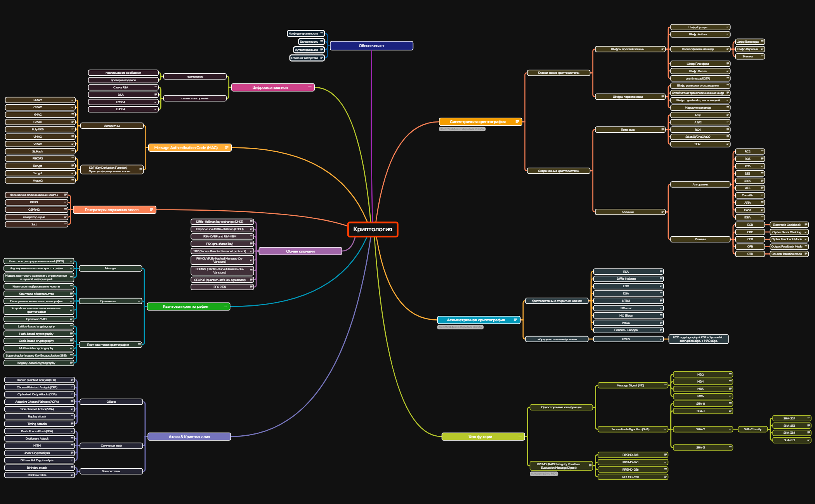Click the hamburger icon on Цифровые подписи
This screenshot has height=504, width=815.
click(x=310, y=87)
